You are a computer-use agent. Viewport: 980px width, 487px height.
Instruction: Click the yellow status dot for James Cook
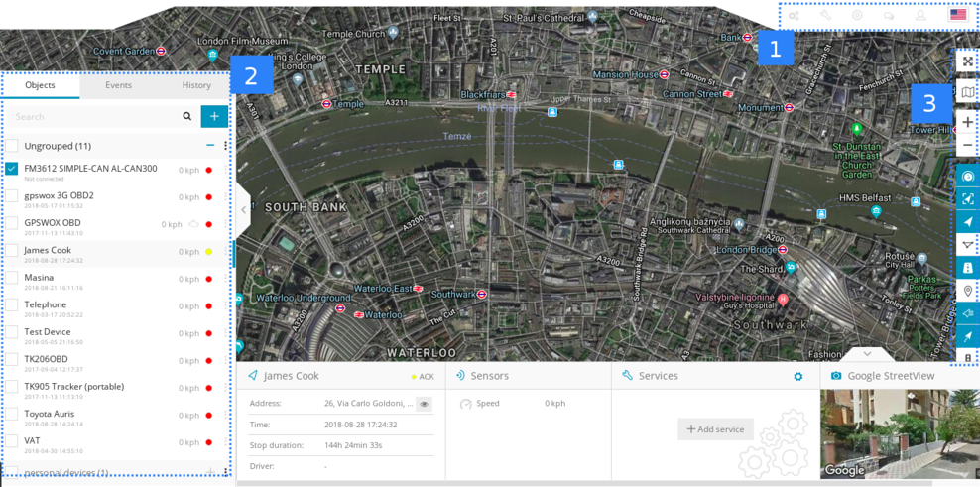(208, 252)
